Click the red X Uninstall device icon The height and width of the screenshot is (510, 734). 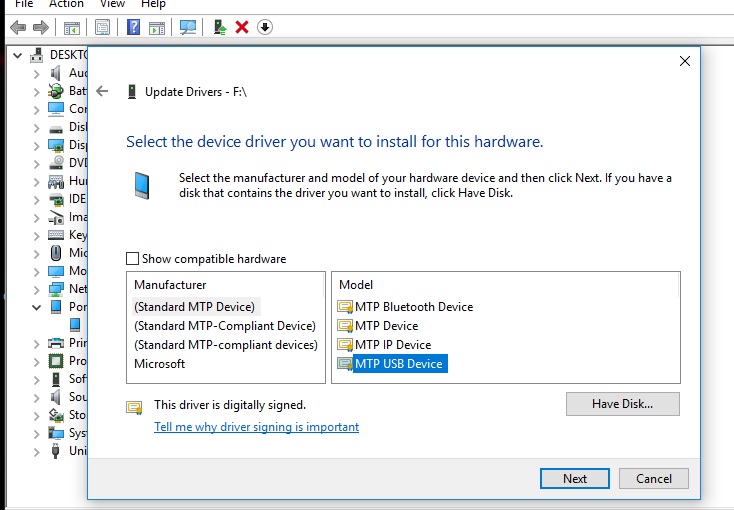click(242, 27)
